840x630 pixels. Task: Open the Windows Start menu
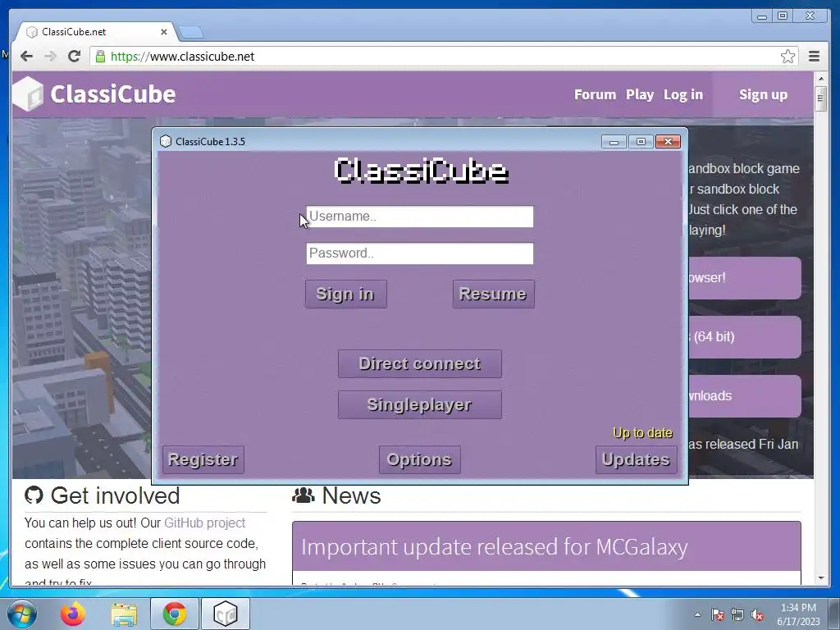click(x=22, y=614)
